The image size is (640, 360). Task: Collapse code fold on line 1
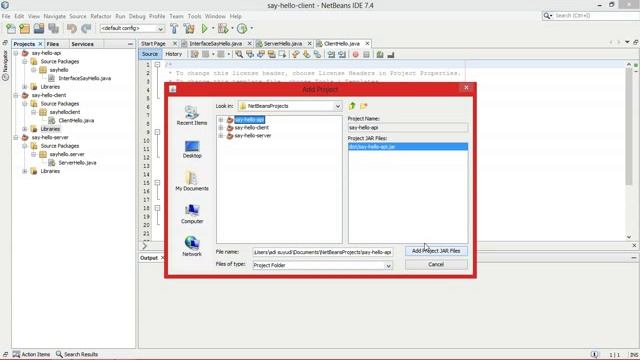click(157, 64)
